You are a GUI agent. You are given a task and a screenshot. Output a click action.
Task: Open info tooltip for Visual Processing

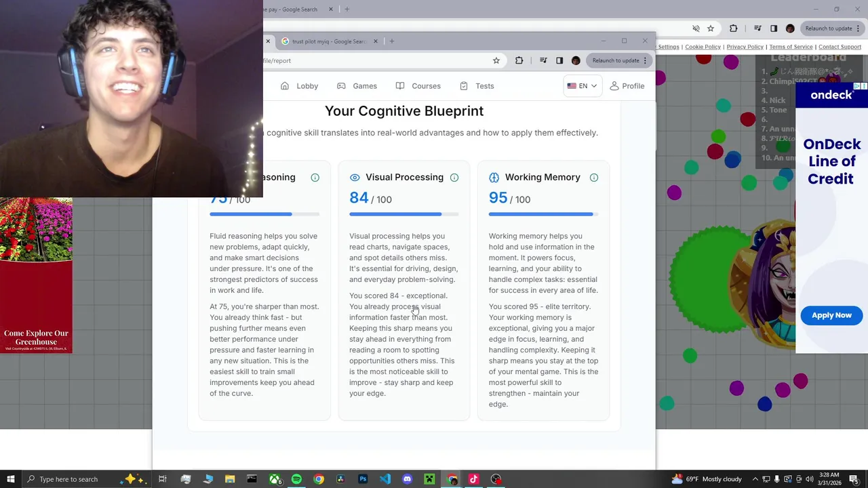tap(454, 178)
